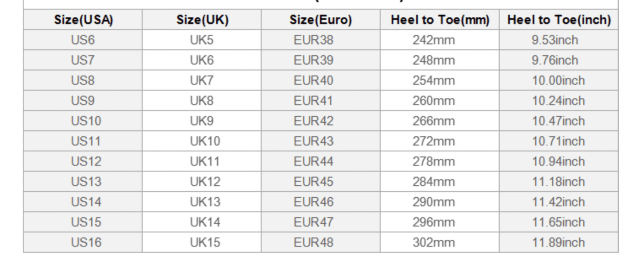Click the EUR45 cell
The width and height of the screenshot is (644, 259).
coord(313,181)
